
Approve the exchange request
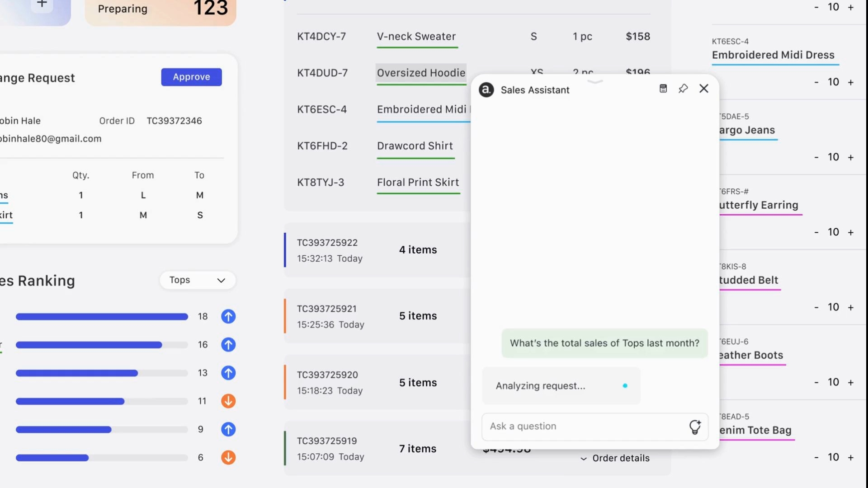191,77
